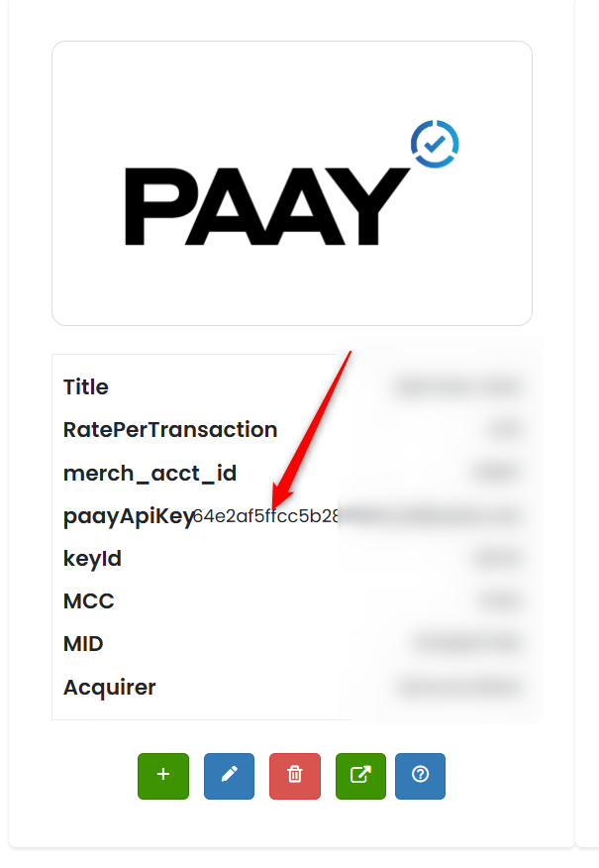Screen dimensions: 599x868
Task: Click the green plus add button
Action: 163,776
